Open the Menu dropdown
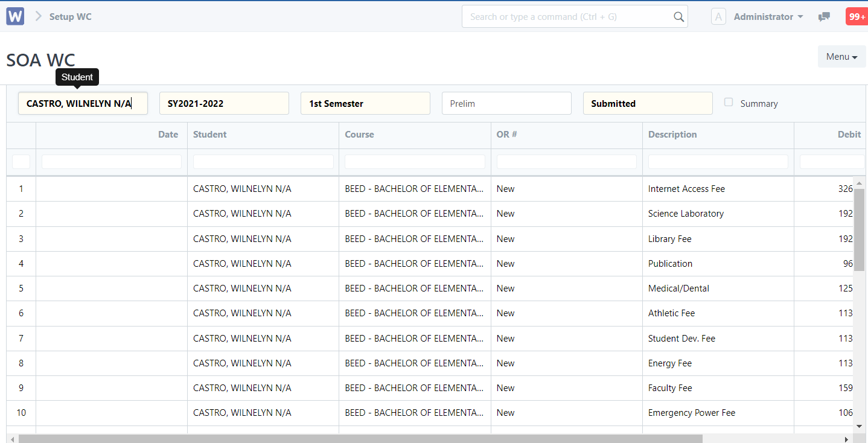The image size is (868, 443). coord(841,56)
